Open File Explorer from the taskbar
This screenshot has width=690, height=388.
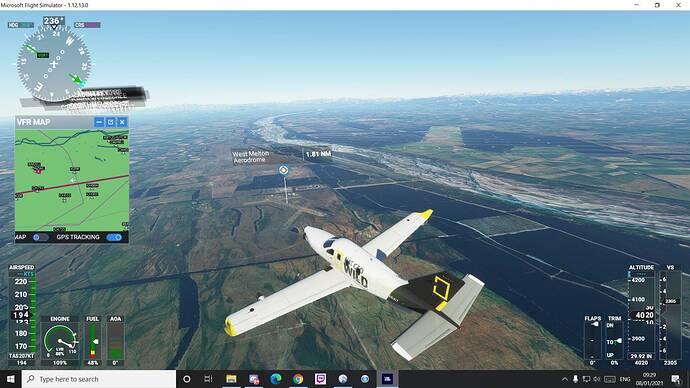pyautogui.click(x=231, y=379)
